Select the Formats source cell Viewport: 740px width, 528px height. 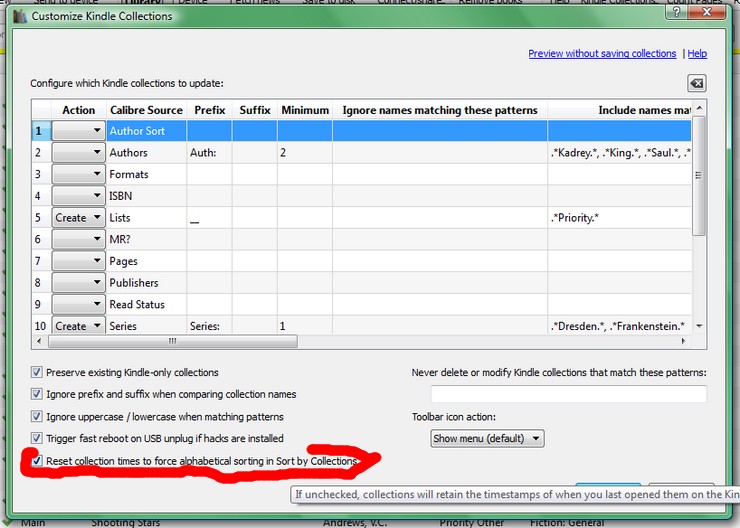coord(146,174)
